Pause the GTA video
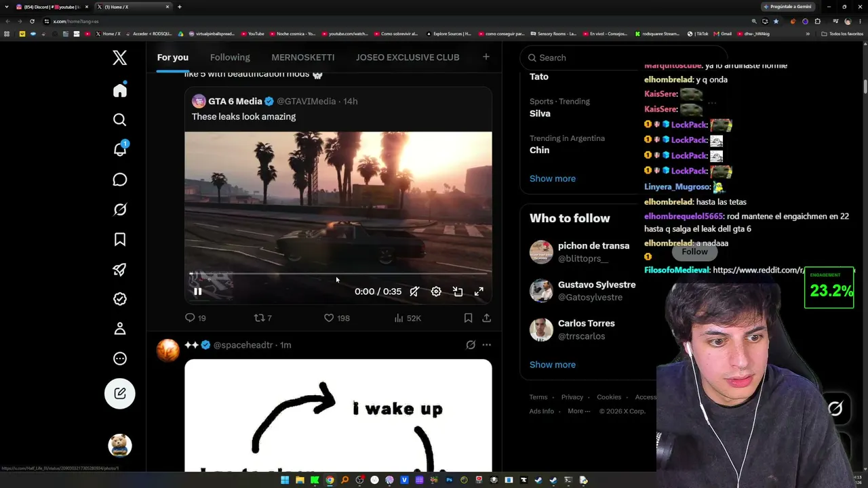The width and height of the screenshot is (868, 488). (x=197, y=291)
